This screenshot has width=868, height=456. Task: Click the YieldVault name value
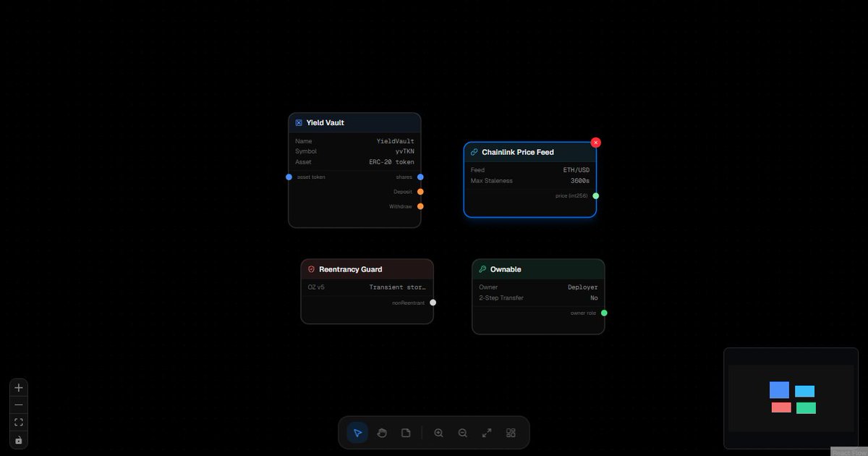(x=396, y=141)
